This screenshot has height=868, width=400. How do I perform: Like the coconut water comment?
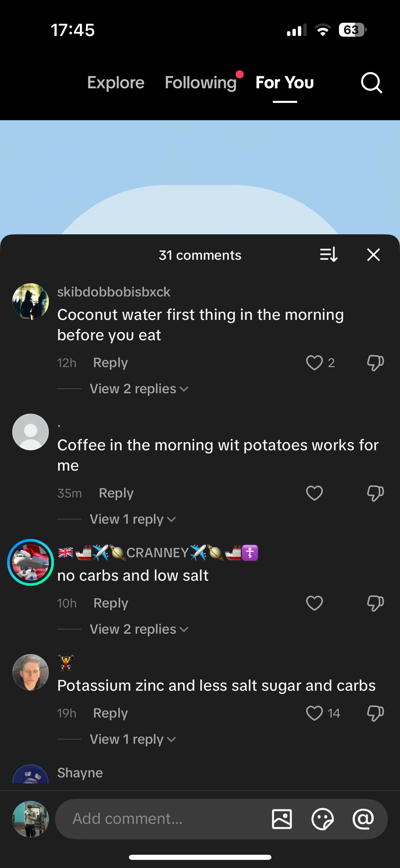[314, 363]
